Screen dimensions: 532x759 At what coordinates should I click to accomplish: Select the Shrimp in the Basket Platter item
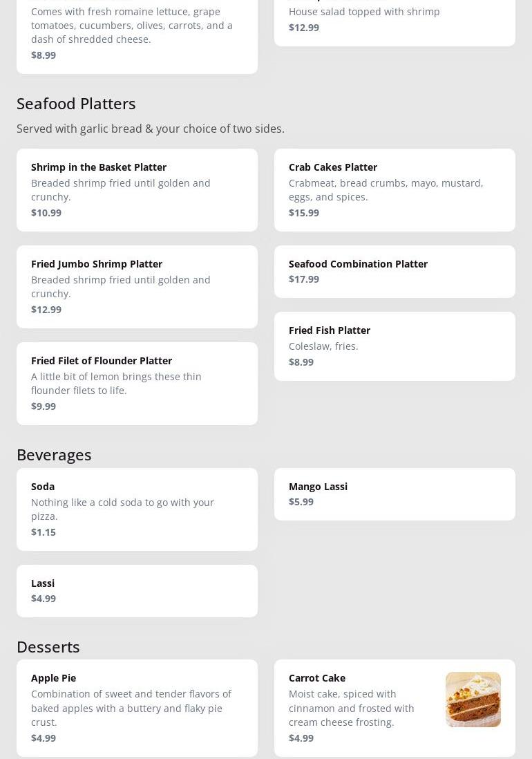click(137, 189)
